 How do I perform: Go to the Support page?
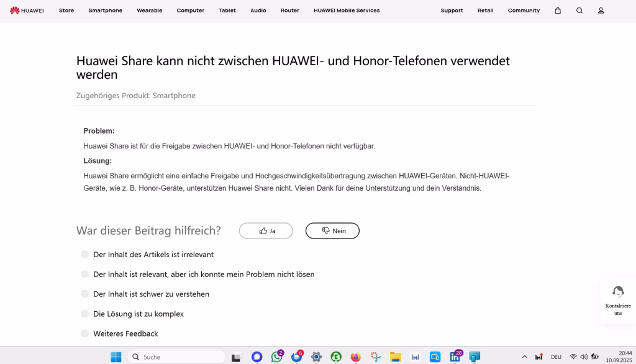click(452, 11)
